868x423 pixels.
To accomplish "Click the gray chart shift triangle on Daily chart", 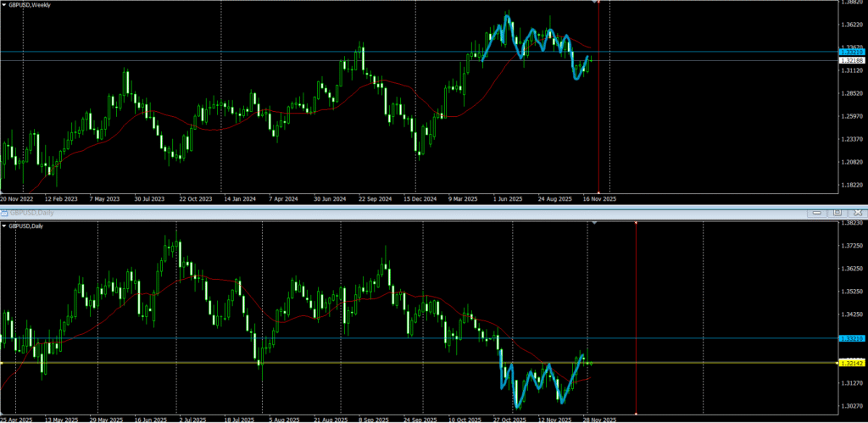I will pyautogui.click(x=593, y=223).
